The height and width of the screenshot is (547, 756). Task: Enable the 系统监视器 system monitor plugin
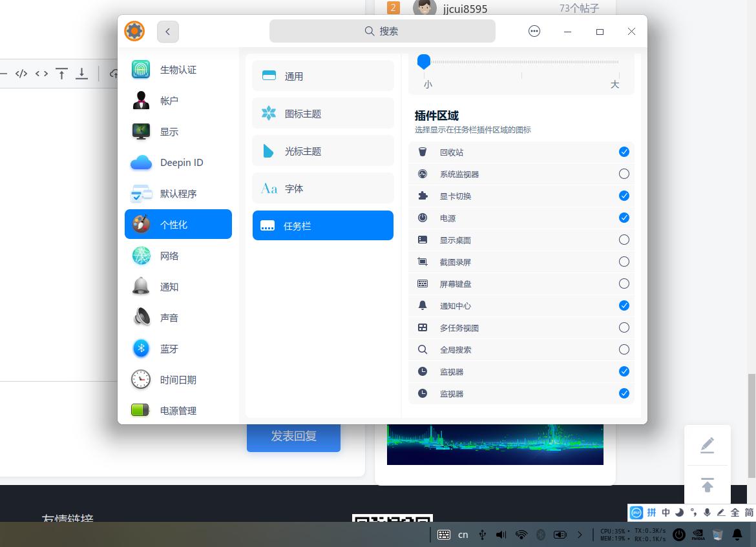click(624, 174)
